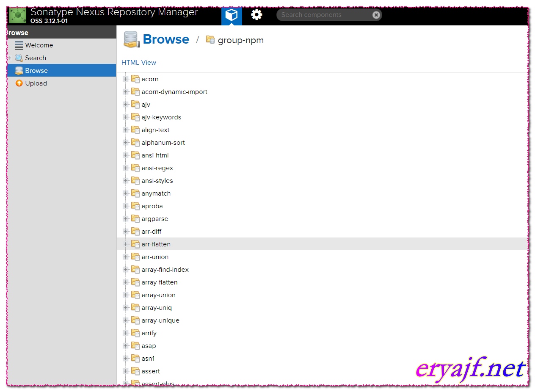Click the group-npm repository icon in breadcrumb

[210, 40]
